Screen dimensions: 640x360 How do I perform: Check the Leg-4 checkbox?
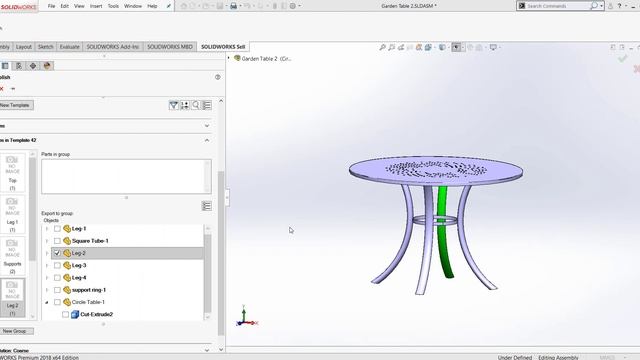pos(57,278)
